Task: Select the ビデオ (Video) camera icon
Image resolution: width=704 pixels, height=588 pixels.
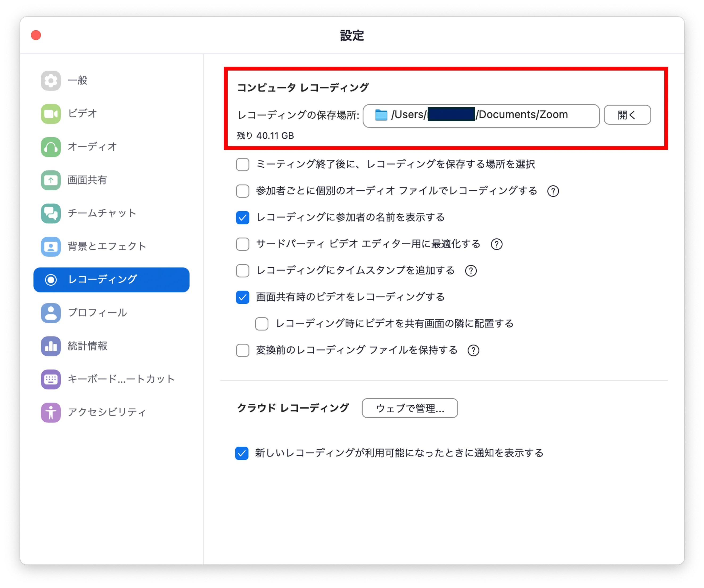Action: click(51, 114)
